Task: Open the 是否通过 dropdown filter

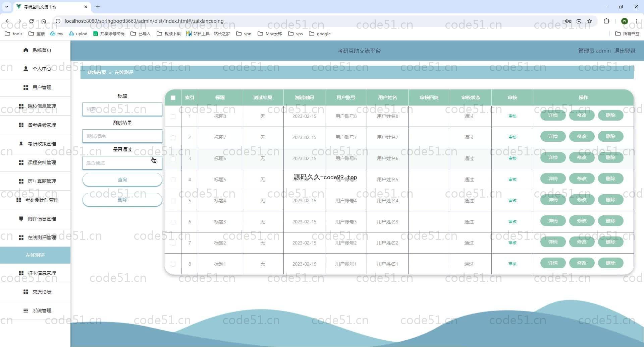Action: (122, 163)
